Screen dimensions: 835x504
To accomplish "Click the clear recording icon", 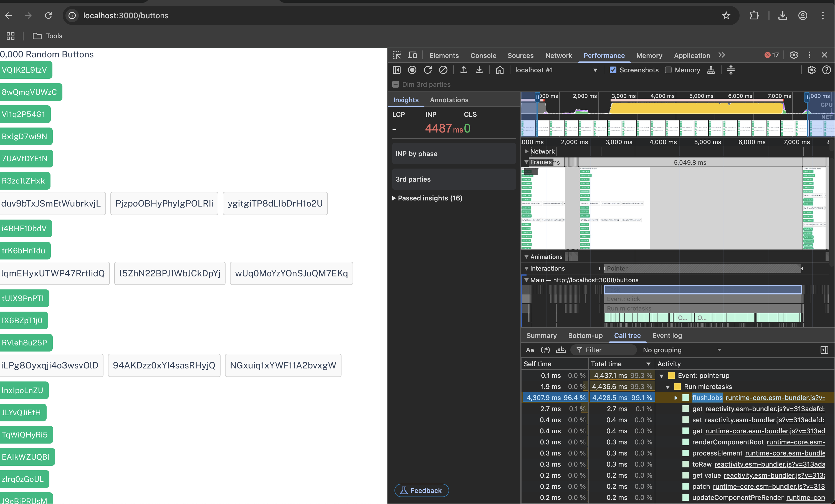I will point(443,70).
